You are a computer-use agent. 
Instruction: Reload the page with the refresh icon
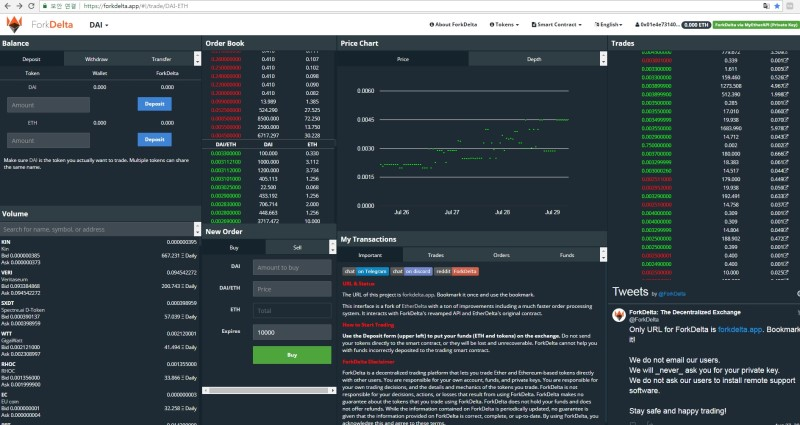click(31, 6)
